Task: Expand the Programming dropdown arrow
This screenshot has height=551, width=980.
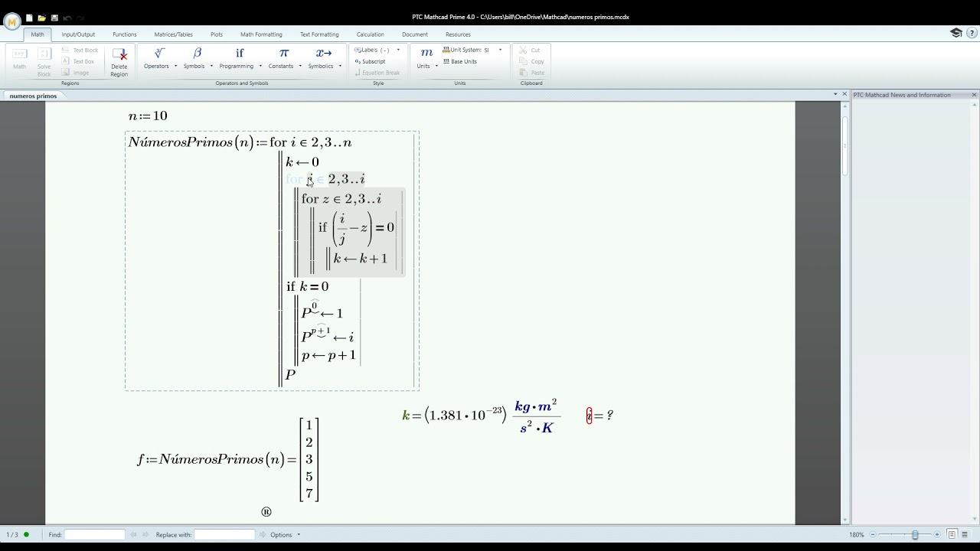Action: [x=260, y=66]
